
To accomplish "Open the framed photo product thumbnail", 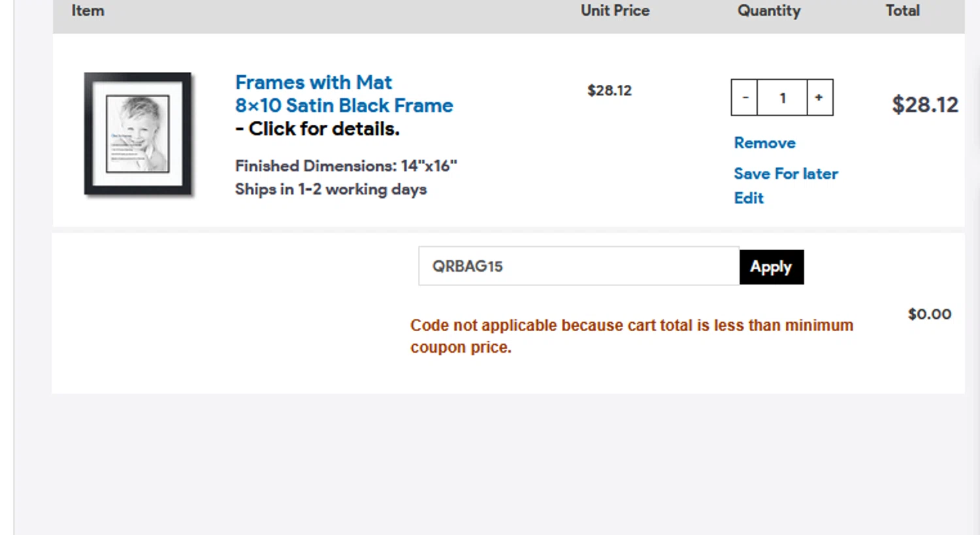I will coord(138,133).
